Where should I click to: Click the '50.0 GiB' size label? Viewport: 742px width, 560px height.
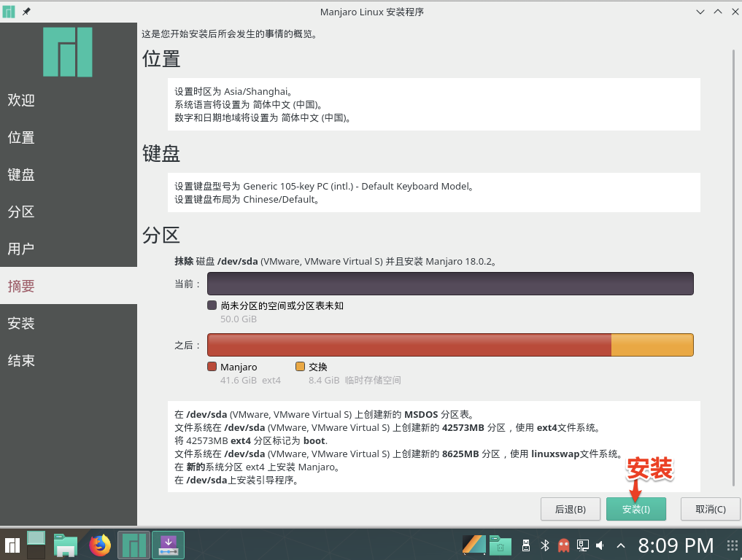click(x=239, y=319)
